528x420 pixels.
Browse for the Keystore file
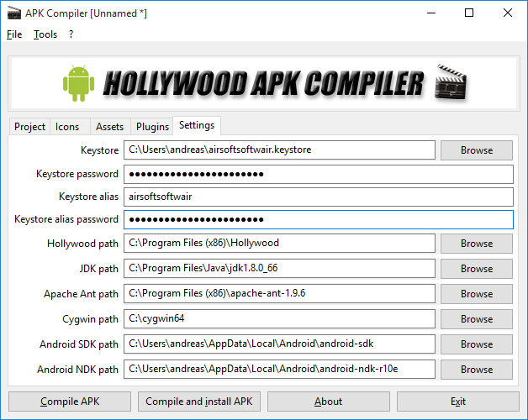(477, 150)
